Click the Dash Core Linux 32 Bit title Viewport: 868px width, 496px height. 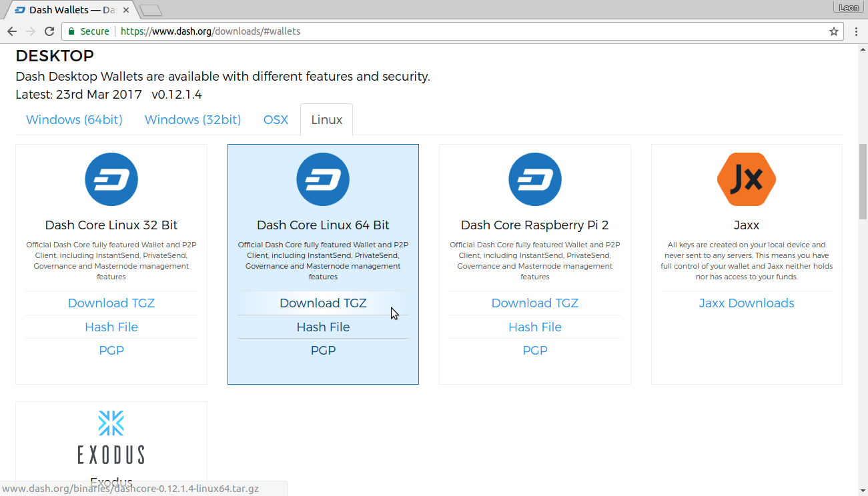(x=111, y=225)
